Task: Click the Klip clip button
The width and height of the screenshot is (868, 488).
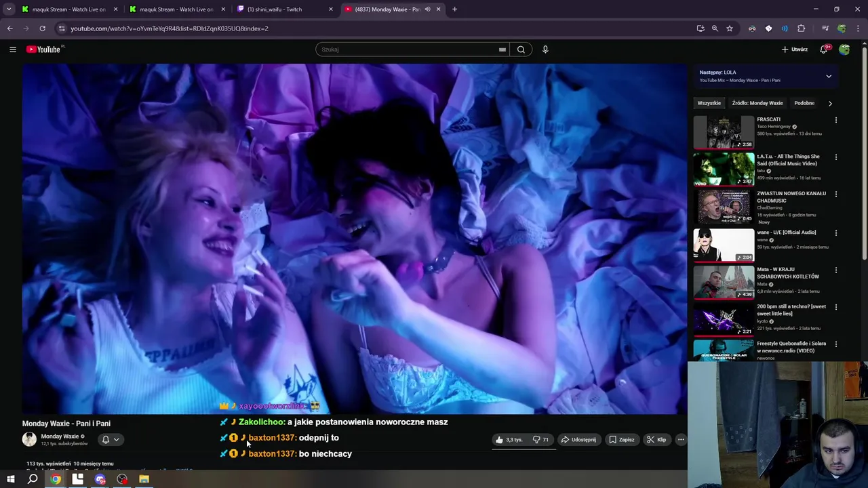Action: tap(656, 440)
